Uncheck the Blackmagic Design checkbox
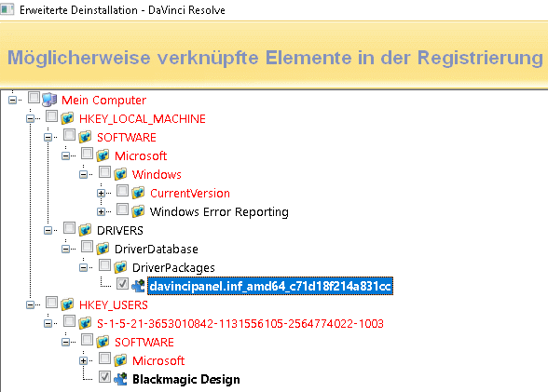 tap(104, 377)
